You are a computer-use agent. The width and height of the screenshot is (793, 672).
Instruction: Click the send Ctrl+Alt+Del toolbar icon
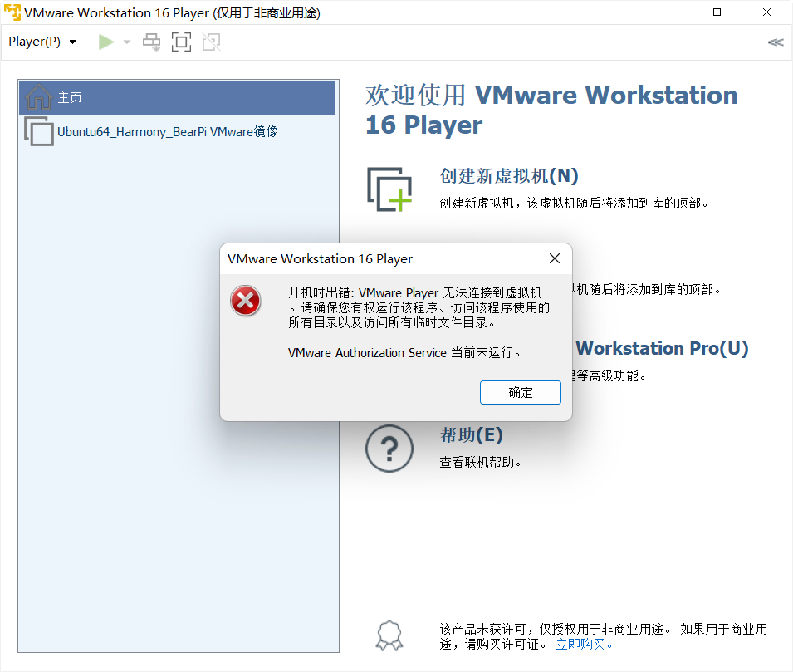[151, 42]
